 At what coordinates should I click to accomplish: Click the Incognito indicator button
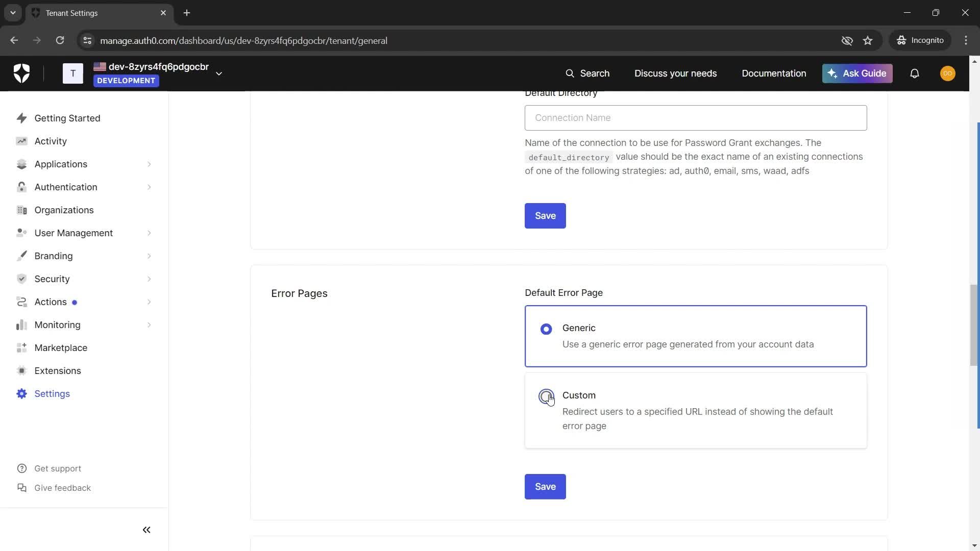click(920, 40)
